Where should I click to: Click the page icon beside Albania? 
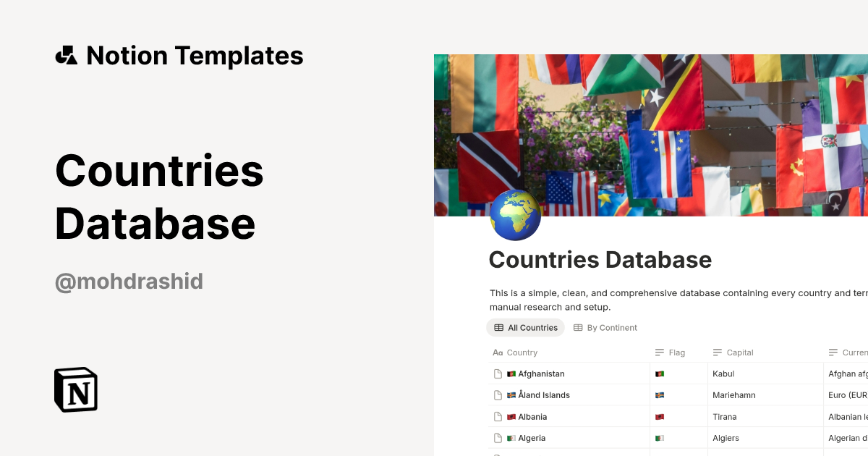click(498, 417)
